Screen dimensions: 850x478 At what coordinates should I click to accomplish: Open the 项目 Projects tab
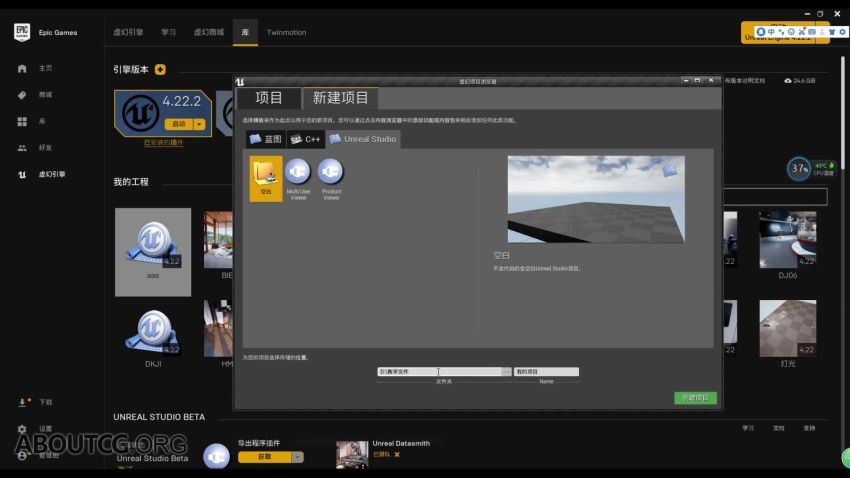click(268, 98)
